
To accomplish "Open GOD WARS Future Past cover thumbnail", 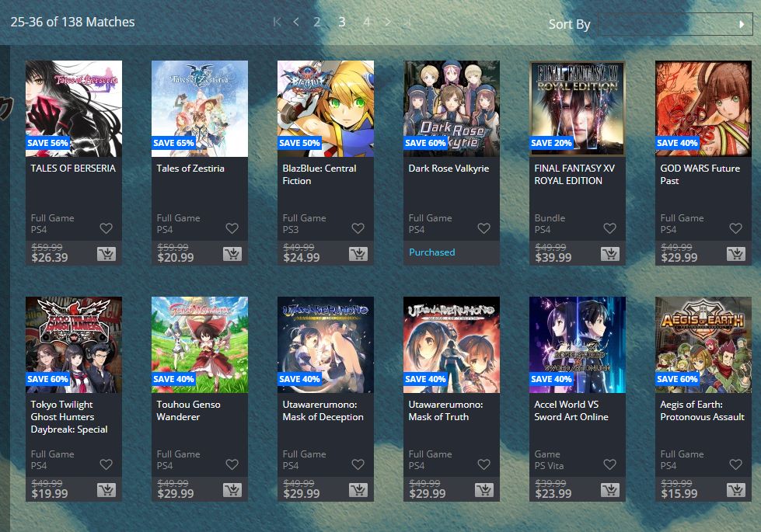I will click(703, 109).
